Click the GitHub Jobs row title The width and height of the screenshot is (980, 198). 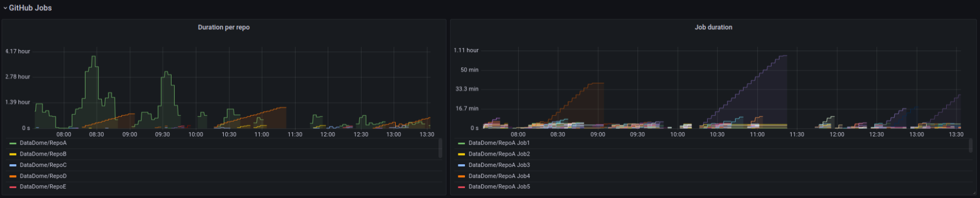30,8
